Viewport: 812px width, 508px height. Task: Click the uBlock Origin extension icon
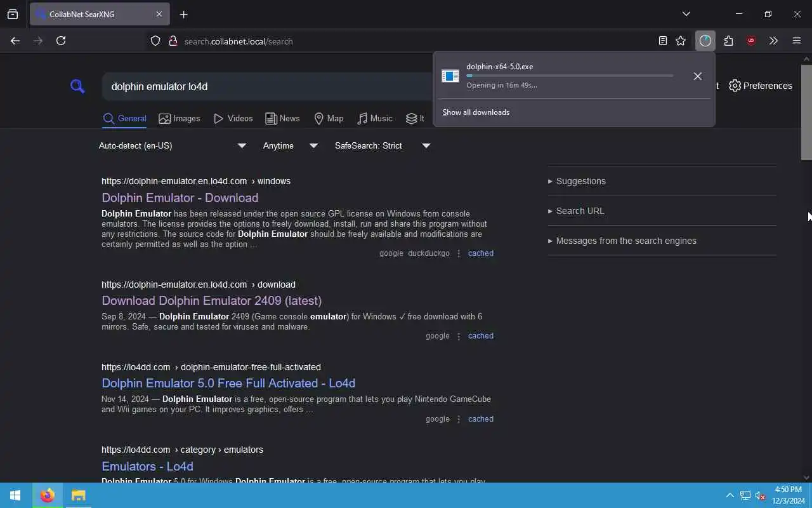(x=751, y=41)
